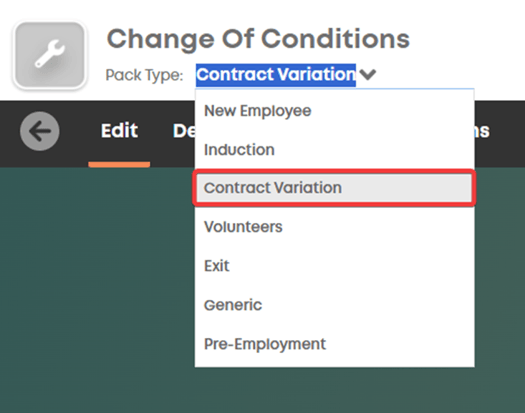Collapse the Pack Type chevron arrow
Screen dimensions: 525x413
pyautogui.click(x=368, y=74)
